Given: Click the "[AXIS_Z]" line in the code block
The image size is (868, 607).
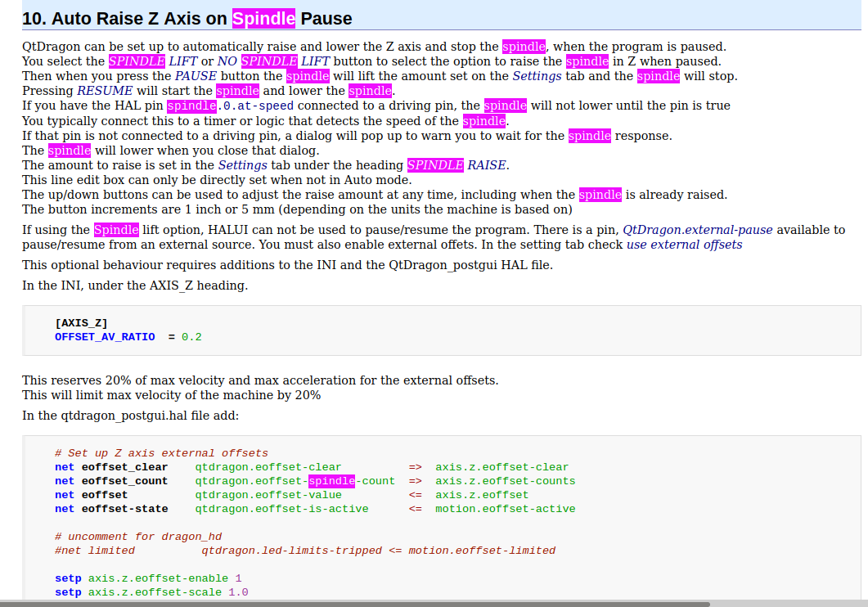Looking at the screenshot, I should pos(81,323).
